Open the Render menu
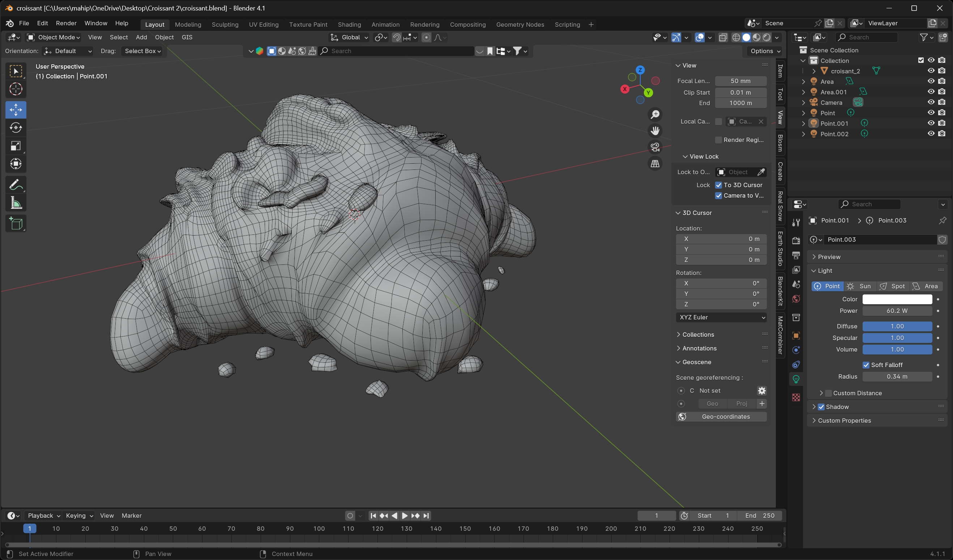 [x=66, y=23]
